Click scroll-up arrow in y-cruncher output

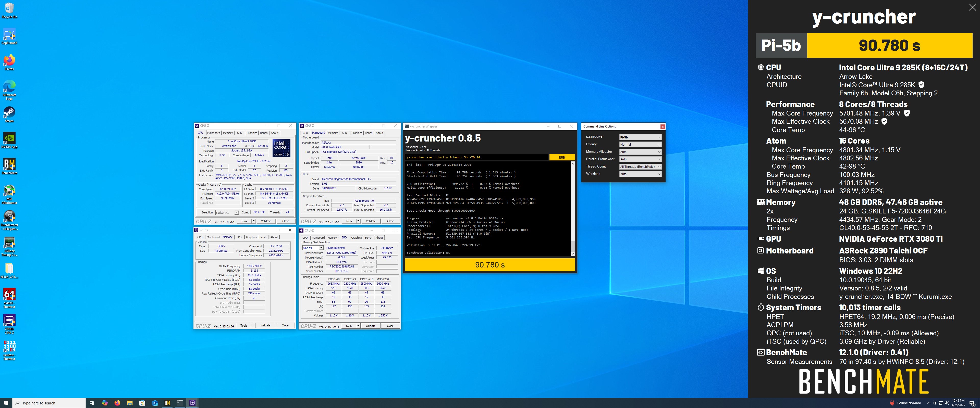[572, 164]
